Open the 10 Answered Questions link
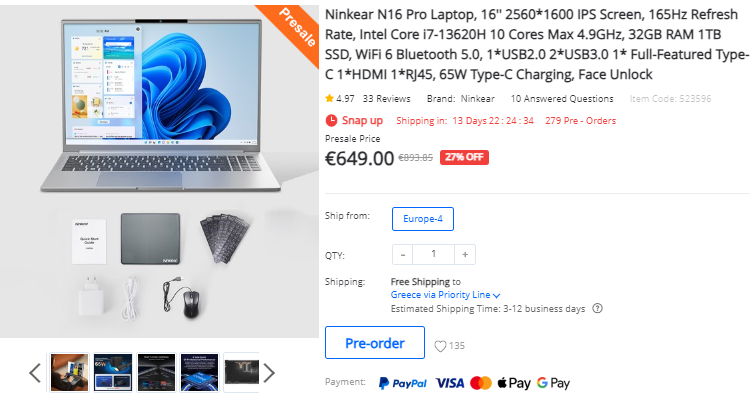This screenshot has height=401, width=750. [562, 99]
